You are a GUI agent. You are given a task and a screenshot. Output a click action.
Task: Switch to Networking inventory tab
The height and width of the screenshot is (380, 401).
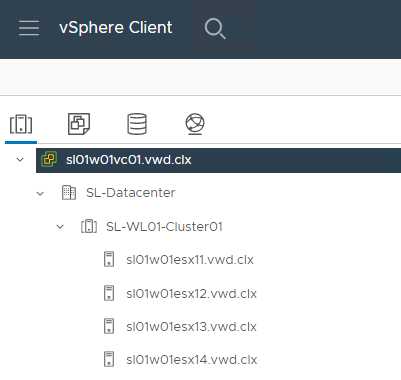tap(195, 124)
